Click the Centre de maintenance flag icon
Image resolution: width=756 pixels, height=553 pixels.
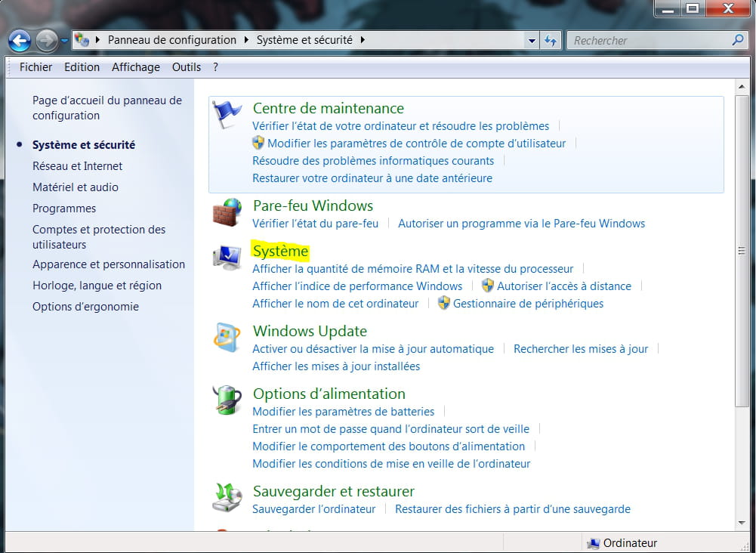click(227, 114)
